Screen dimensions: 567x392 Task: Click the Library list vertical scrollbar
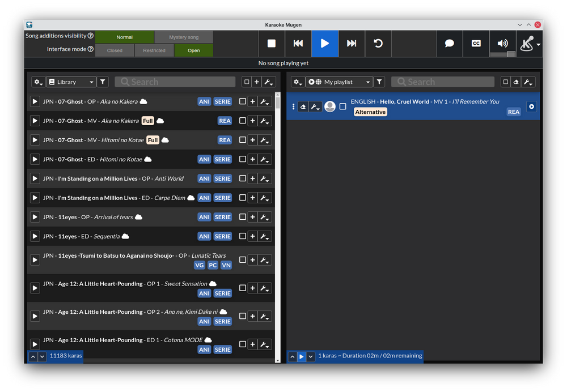(278, 227)
